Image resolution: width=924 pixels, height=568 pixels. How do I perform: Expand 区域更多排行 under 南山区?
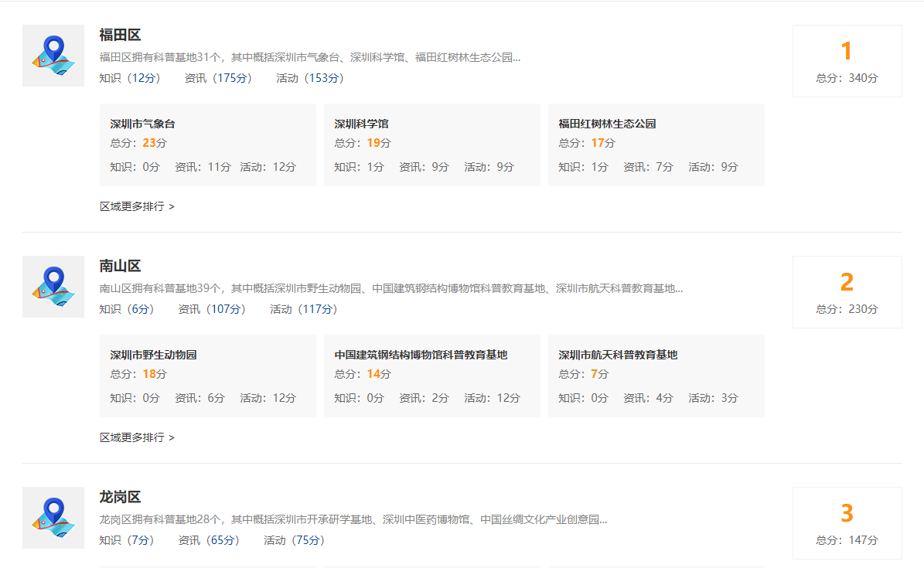(137, 437)
